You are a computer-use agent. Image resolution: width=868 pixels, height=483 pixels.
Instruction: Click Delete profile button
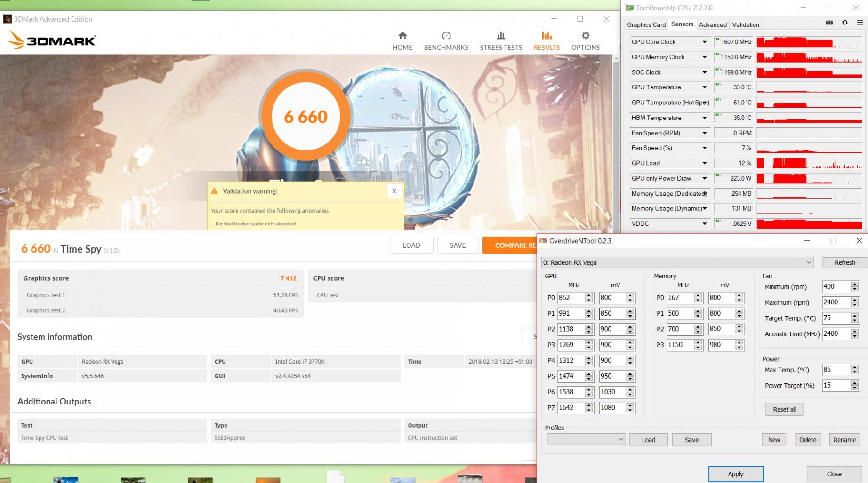pyautogui.click(x=807, y=440)
